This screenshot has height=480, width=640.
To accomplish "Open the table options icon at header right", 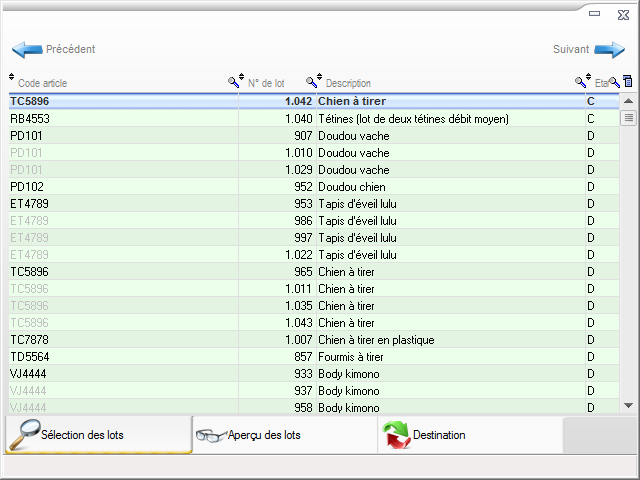I will coord(628,83).
